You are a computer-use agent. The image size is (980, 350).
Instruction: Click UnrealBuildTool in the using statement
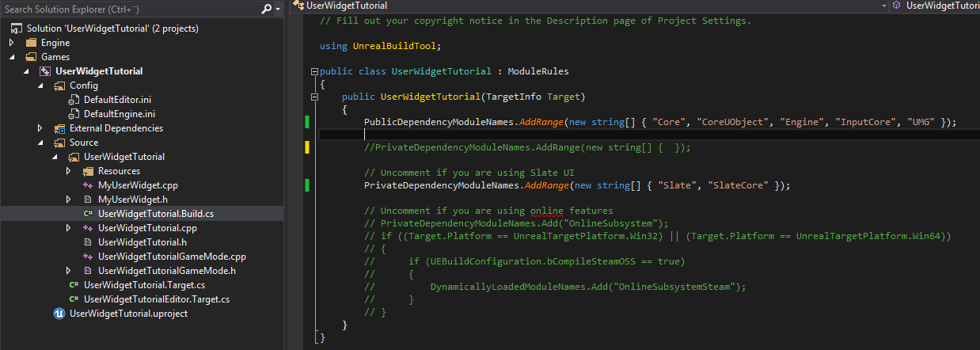point(394,46)
